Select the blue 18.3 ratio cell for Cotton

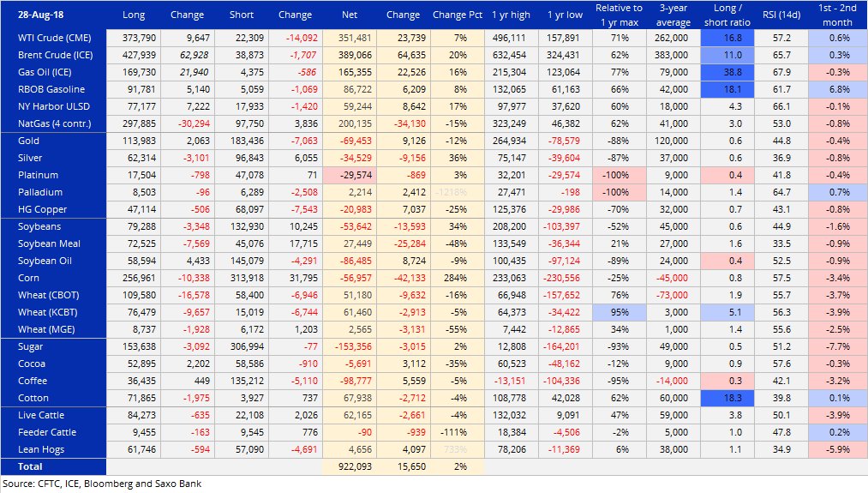coord(728,398)
